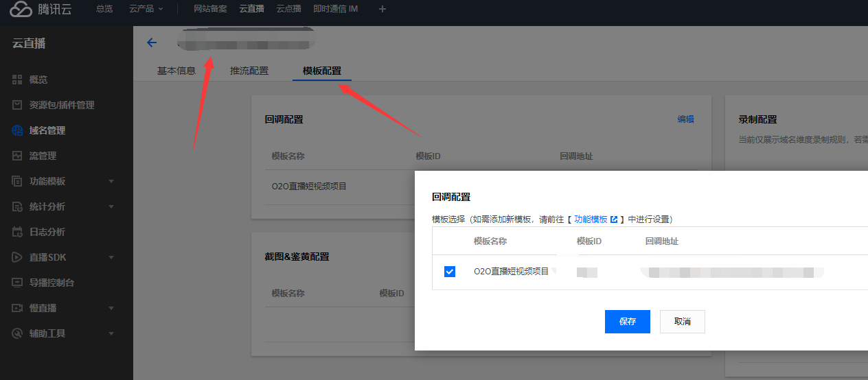The width and height of the screenshot is (868, 380).
Task: Click the 域名管理 globe icon
Action: (17, 130)
